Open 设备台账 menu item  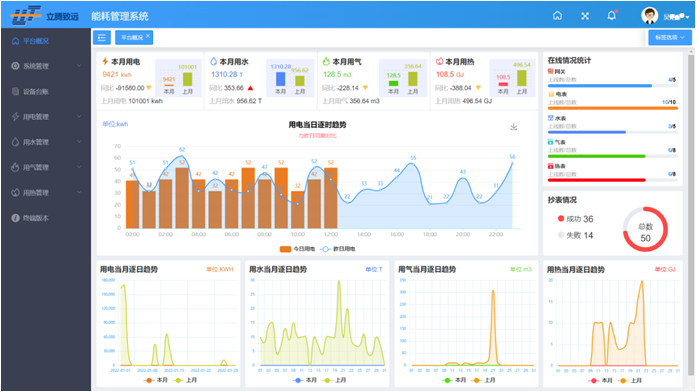pos(46,91)
